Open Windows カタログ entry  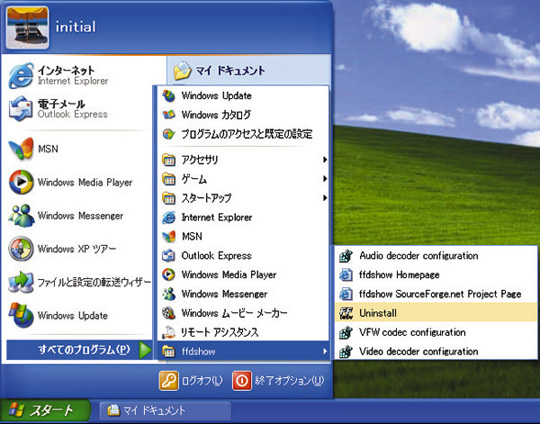[x=243, y=115]
